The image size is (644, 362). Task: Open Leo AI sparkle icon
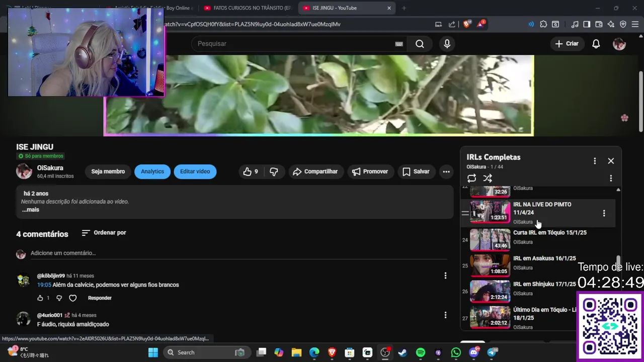pyautogui.click(x=611, y=24)
